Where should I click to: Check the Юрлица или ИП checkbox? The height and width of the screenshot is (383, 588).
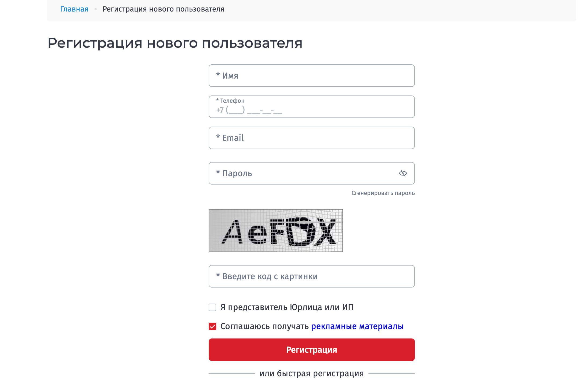(212, 307)
